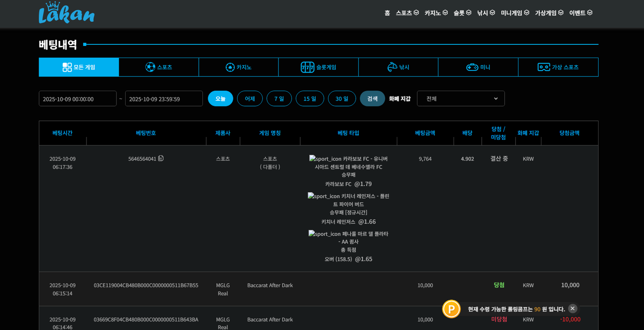Copy bet number 5646564041 with copy icon
Viewport: 644px width, 330px height.
pyautogui.click(x=161, y=158)
